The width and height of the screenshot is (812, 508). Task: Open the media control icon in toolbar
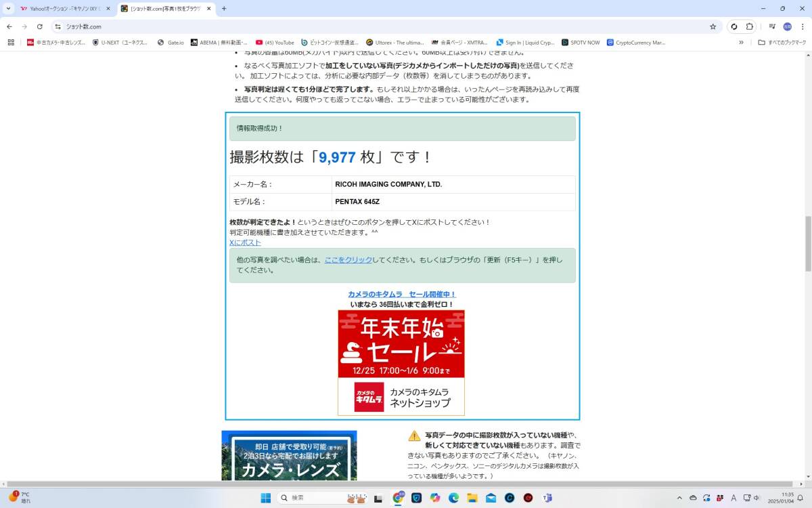point(772,26)
